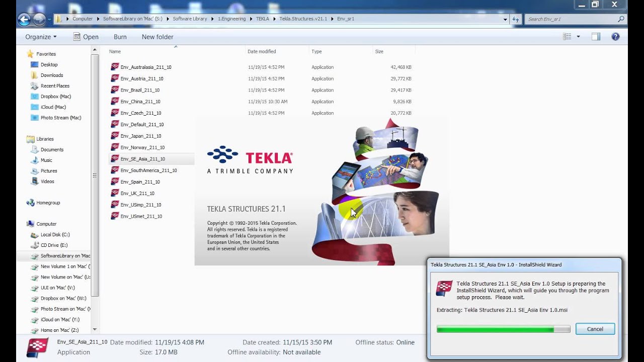
Task: Navigate to 1.Engineering in breadcrumb
Action: (231, 19)
